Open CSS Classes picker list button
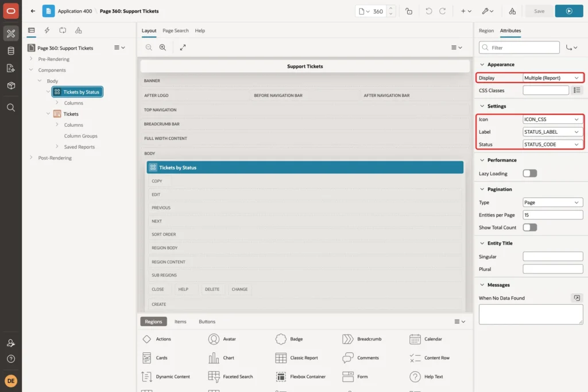588x392 pixels. coord(577,90)
